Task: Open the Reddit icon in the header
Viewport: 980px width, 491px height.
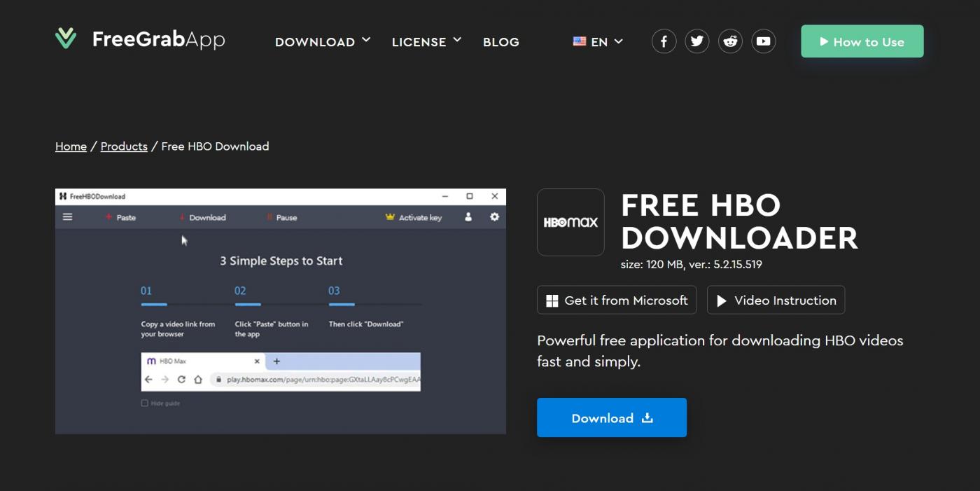Action: click(x=730, y=41)
